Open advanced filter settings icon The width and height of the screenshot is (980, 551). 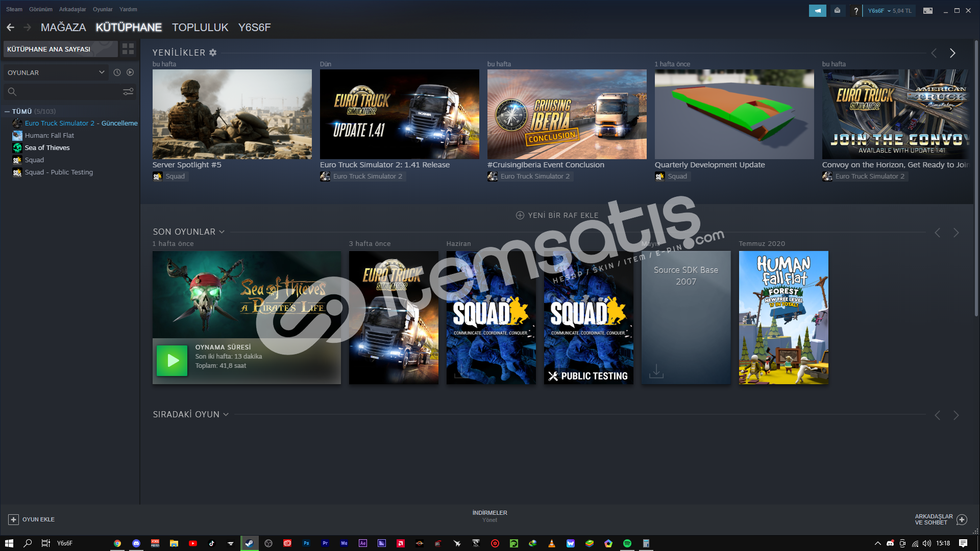pyautogui.click(x=128, y=92)
